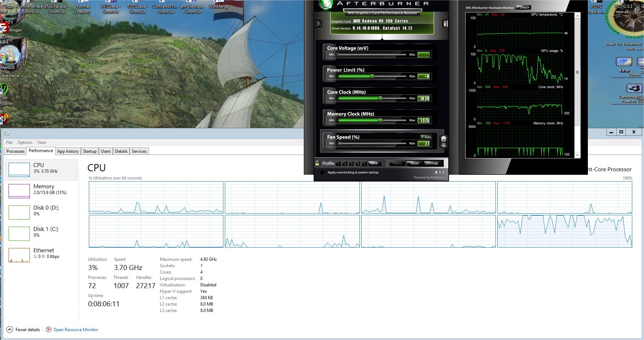The width and height of the screenshot is (644, 340).
Task: Click the hardware monitor scroll-down arrow
Action: click(x=577, y=155)
